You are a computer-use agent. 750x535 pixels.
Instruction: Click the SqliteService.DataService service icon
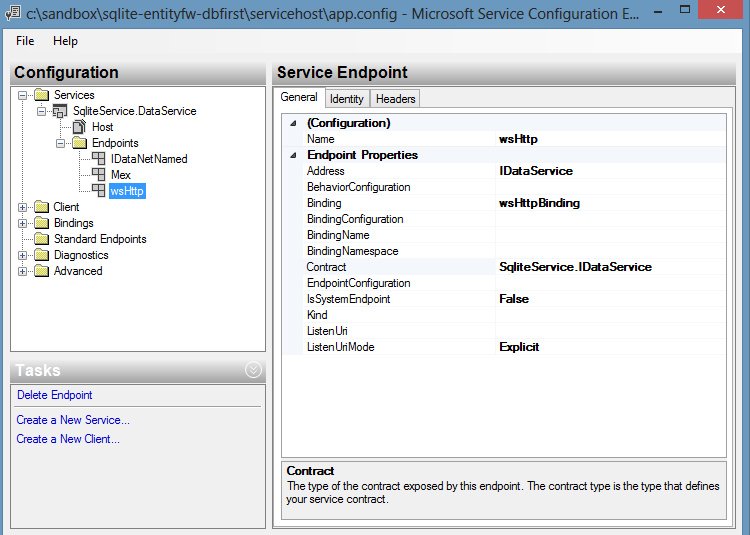[x=60, y=111]
